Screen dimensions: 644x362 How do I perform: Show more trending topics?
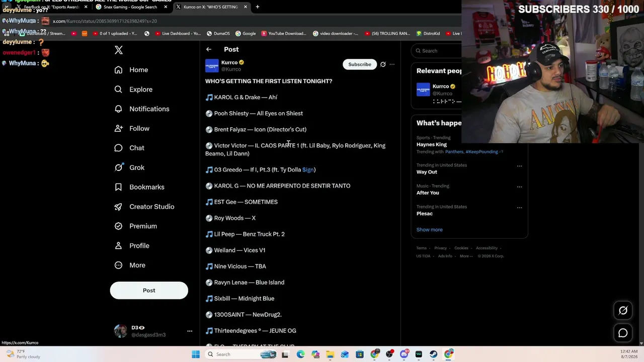coord(430,230)
